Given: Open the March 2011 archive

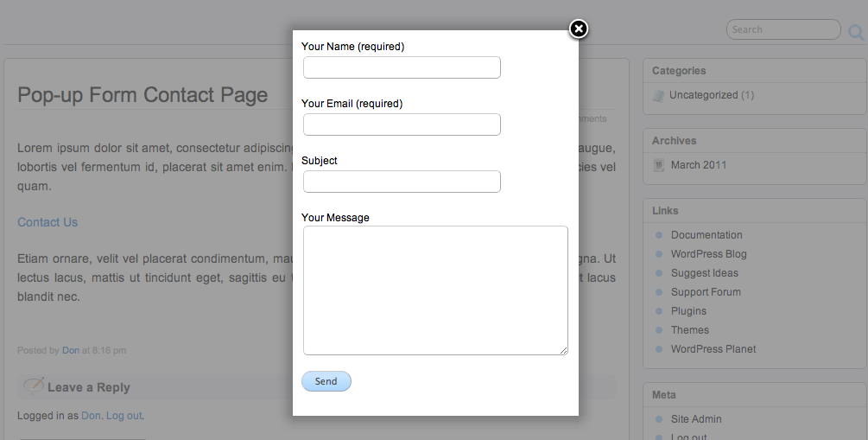Looking at the screenshot, I should [x=699, y=164].
